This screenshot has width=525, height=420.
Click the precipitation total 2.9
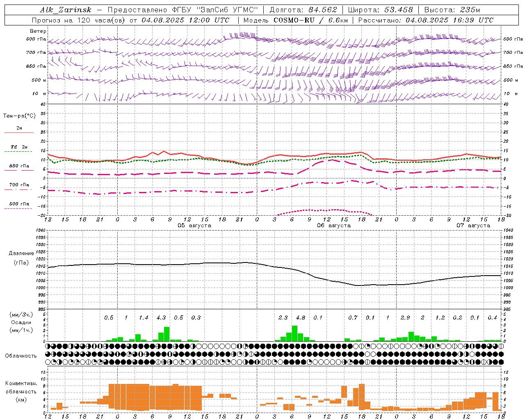(405, 317)
